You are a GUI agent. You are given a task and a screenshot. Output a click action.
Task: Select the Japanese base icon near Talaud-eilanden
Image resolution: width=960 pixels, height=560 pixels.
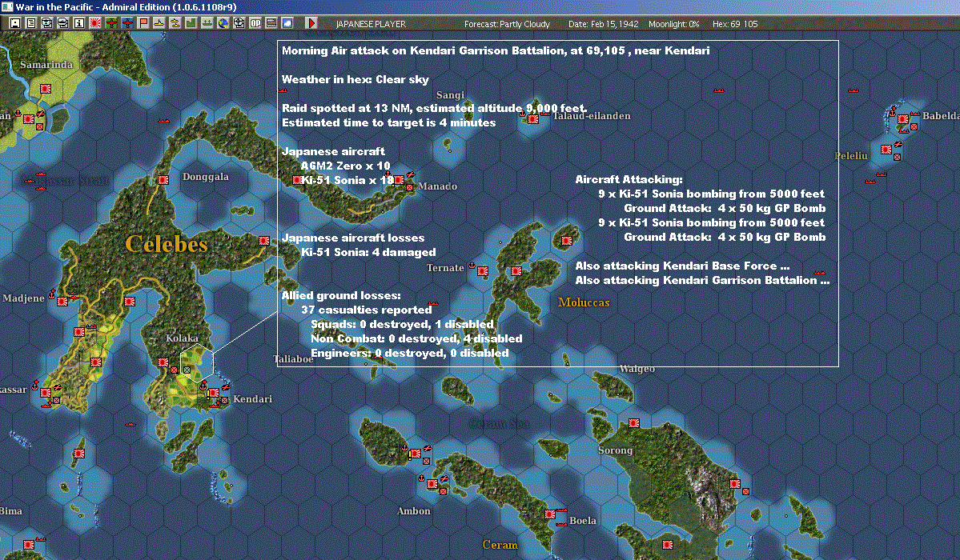(x=533, y=119)
